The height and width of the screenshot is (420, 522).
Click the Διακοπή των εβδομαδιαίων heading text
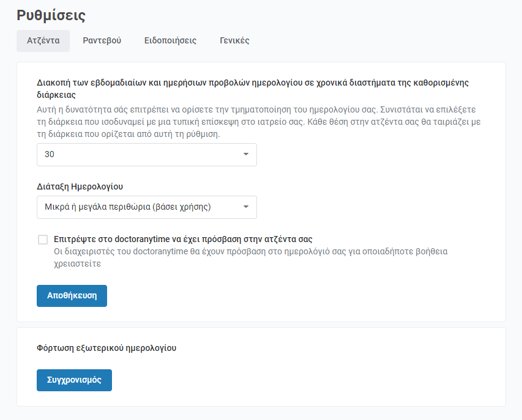[x=253, y=89]
